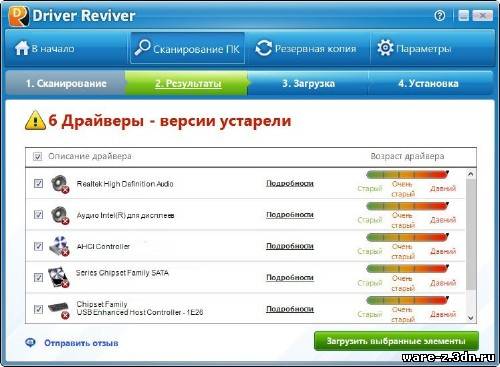Go to step 1. Сканирование tab
This screenshot has height=367, width=500.
66,83
